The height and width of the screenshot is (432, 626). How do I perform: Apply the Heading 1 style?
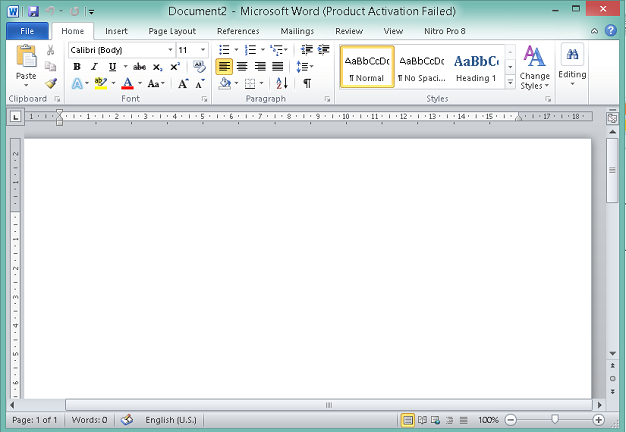[x=476, y=67]
